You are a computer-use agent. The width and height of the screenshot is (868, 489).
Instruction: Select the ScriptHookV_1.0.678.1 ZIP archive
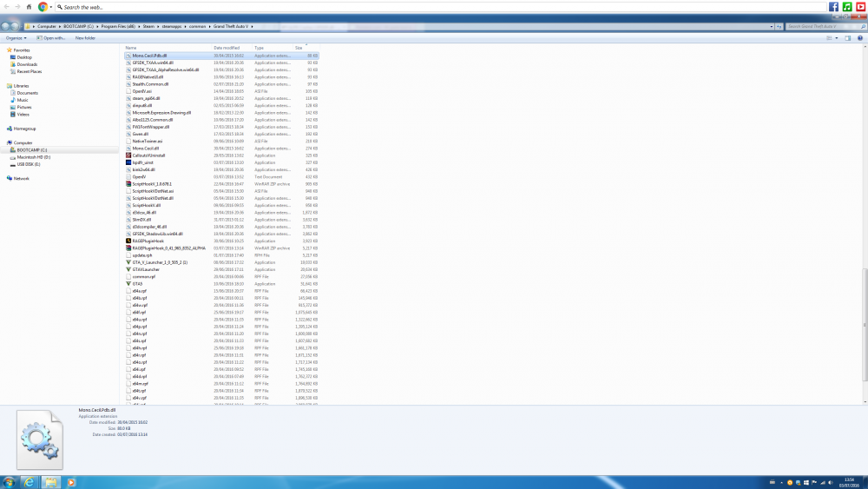point(222,184)
